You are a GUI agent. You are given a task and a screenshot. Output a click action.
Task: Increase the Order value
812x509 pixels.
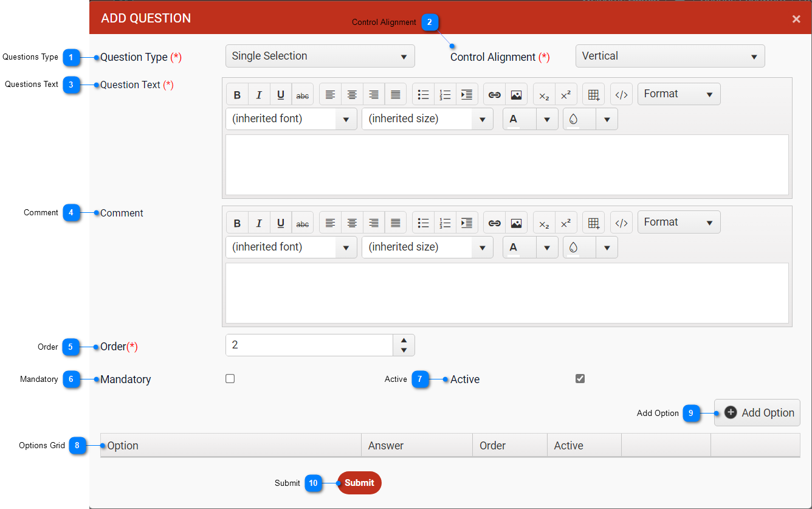coord(404,340)
